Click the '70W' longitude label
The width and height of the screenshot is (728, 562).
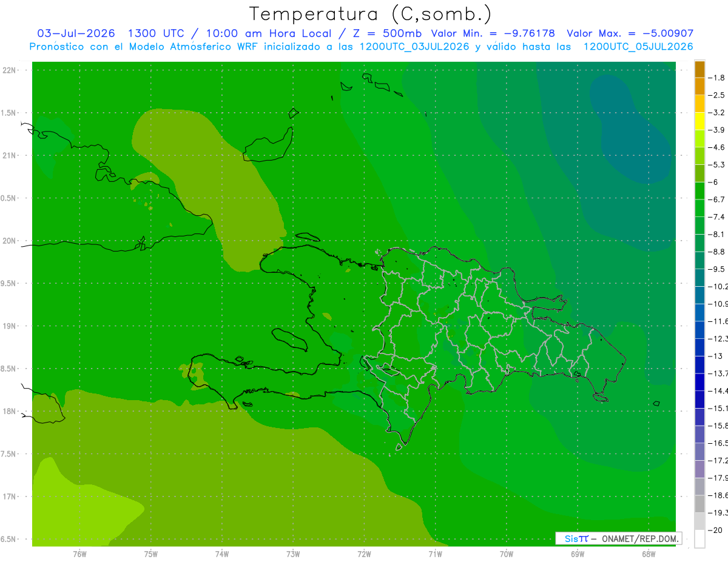coord(507,554)
